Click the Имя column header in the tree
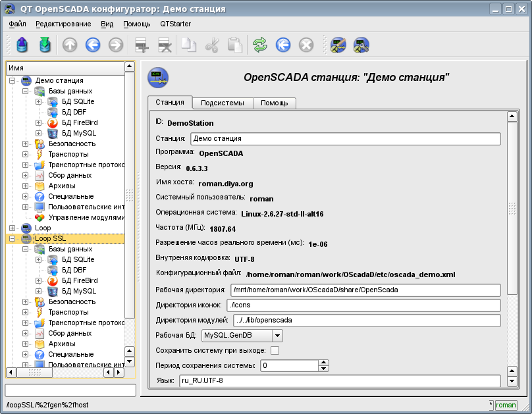The image size is (532, 414). [x=65, y=68]
